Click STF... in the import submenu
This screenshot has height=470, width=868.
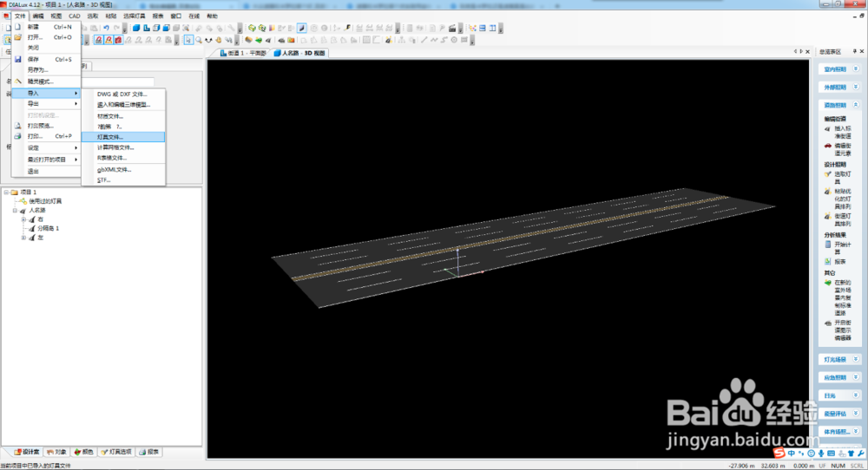pos(123,180)
